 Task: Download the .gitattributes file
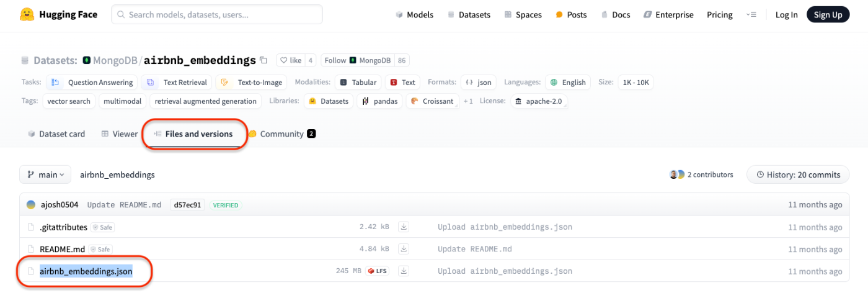tap(404, 227)
